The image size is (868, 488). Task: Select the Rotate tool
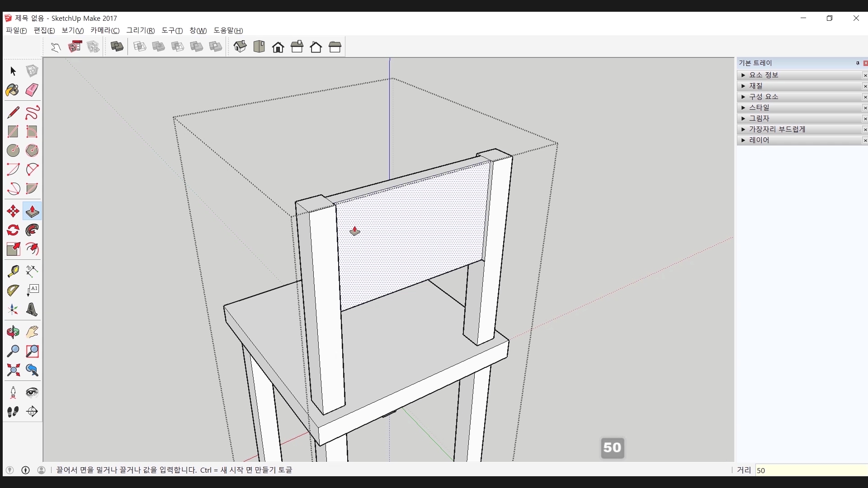13,230
